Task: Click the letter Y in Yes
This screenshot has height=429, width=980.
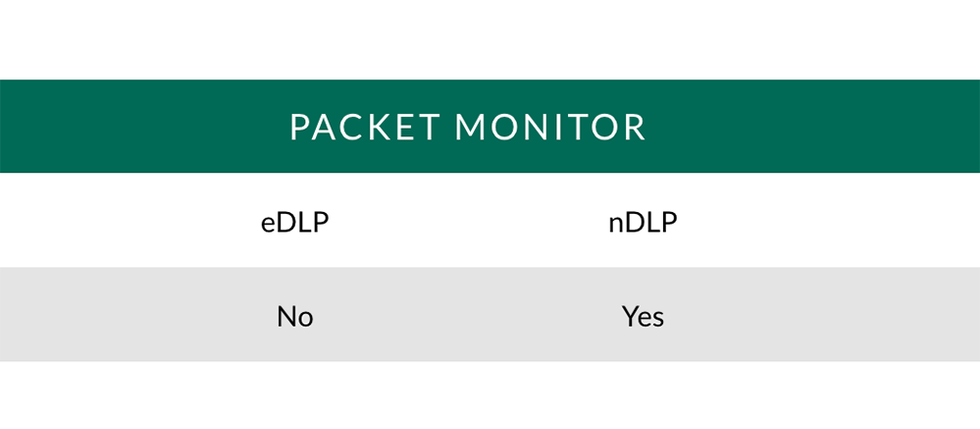Action: (x=630, y=316)
